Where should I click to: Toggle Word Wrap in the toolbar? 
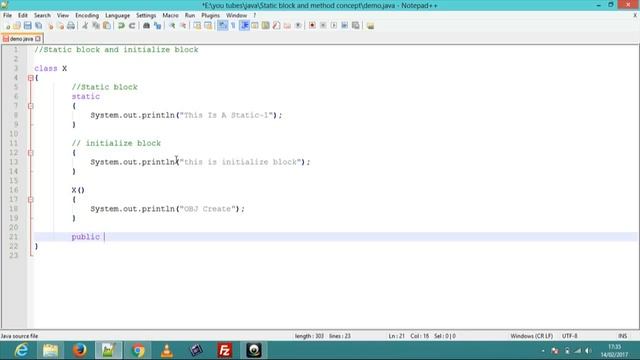point(222,26)
